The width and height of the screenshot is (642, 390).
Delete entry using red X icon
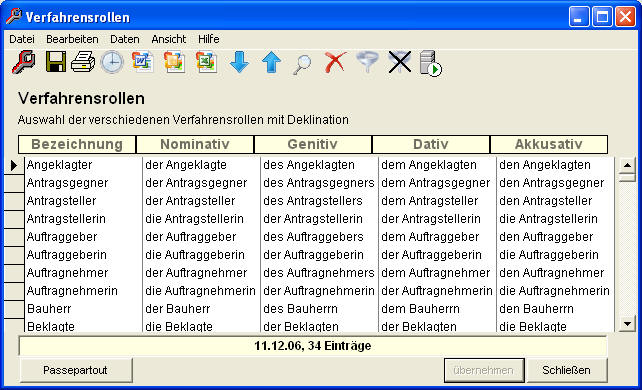(x=335, y=62)
